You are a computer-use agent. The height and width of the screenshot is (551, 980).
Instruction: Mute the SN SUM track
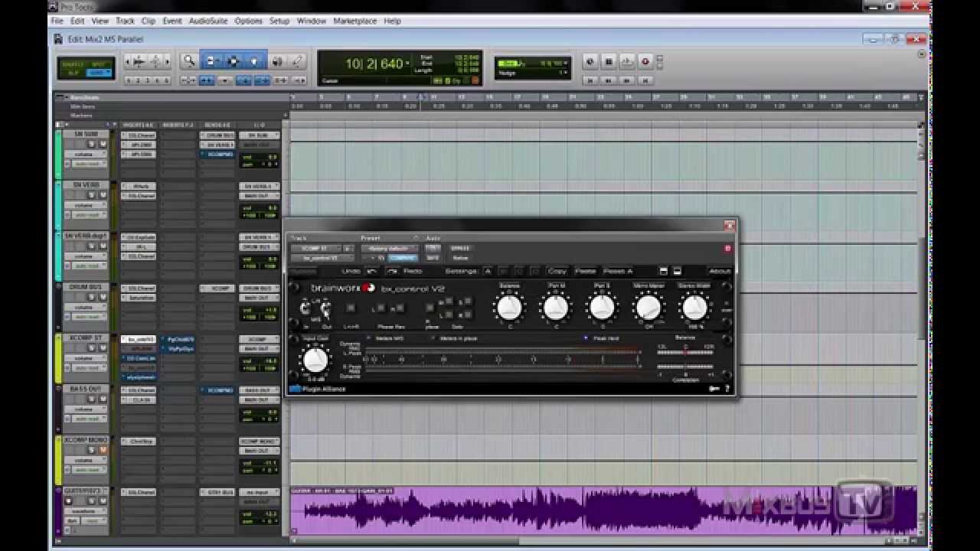click(103, 144)
